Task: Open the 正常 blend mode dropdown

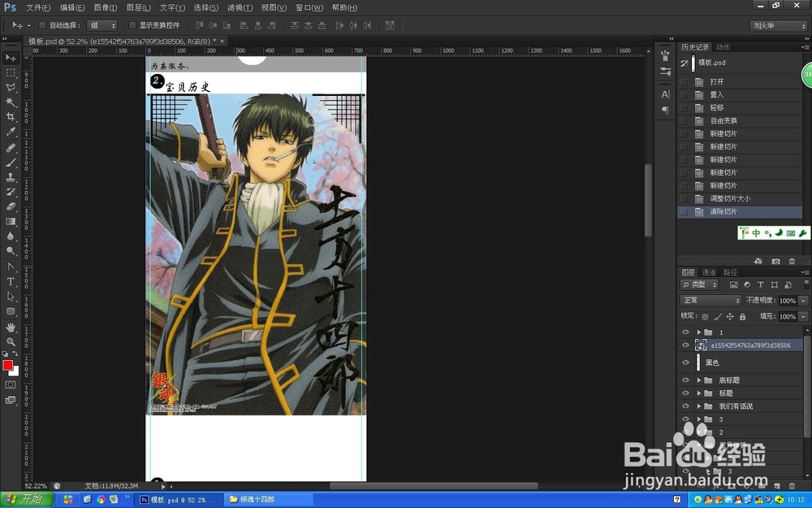Action: (x=710, y=300)
